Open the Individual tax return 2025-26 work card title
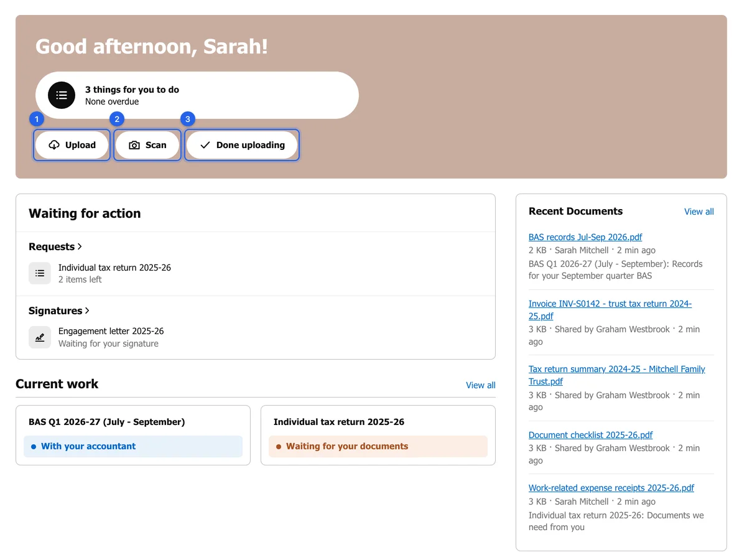Image resolution: width=747 pixels, height=560 pixels. [x=339, y=422]
